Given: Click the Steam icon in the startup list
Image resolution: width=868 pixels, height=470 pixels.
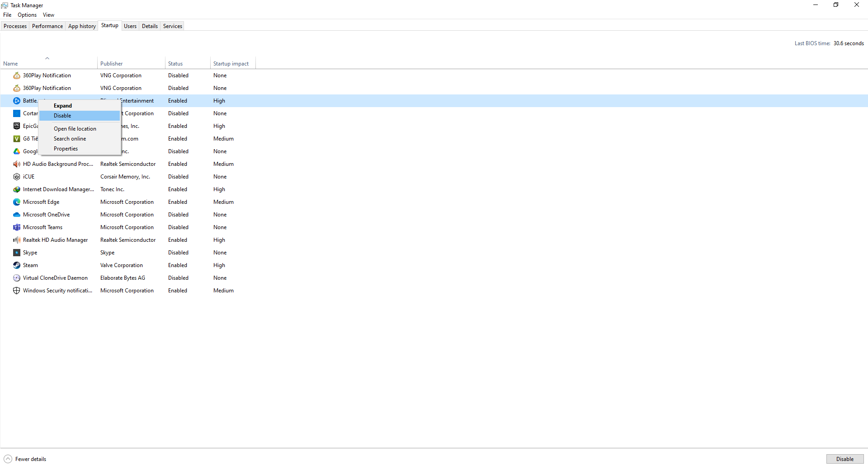Looking at the screenshot, I should point(17,265).
